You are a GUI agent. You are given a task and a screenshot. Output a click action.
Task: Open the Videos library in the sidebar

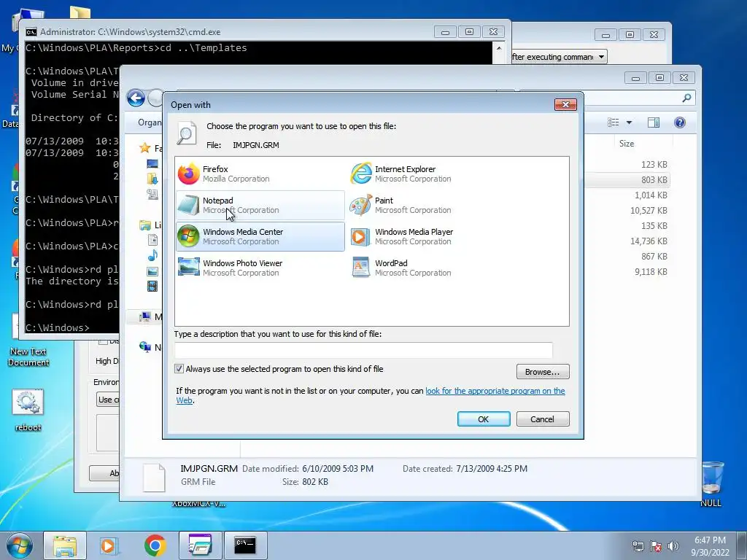pos(152,286)
